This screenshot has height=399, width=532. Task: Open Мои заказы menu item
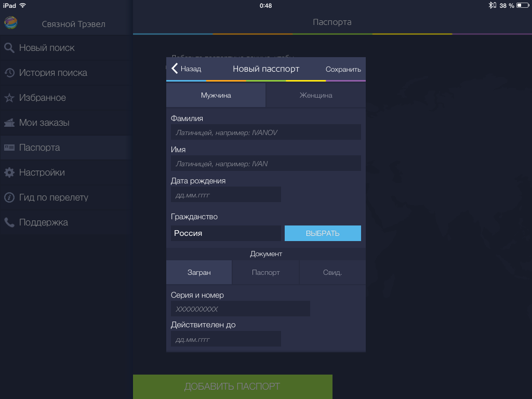tap(66, 123)
